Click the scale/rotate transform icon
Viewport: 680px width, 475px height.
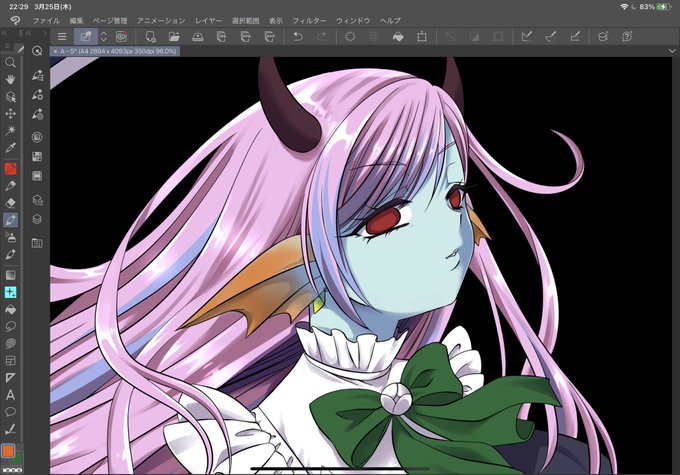422,36
